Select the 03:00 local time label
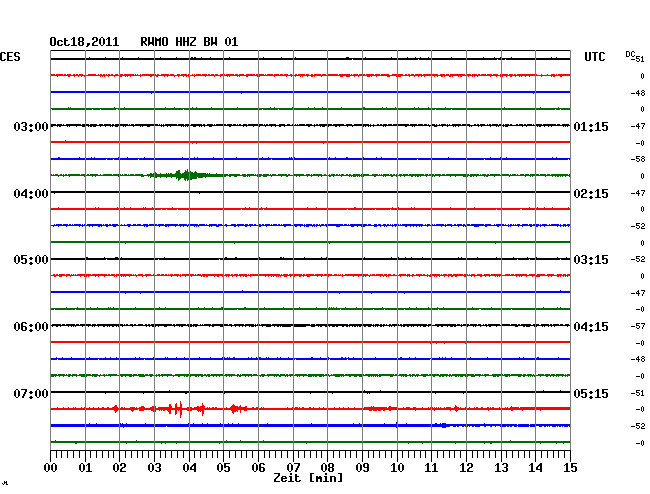The width and height of the screenshot is (650, 494). 31,127
